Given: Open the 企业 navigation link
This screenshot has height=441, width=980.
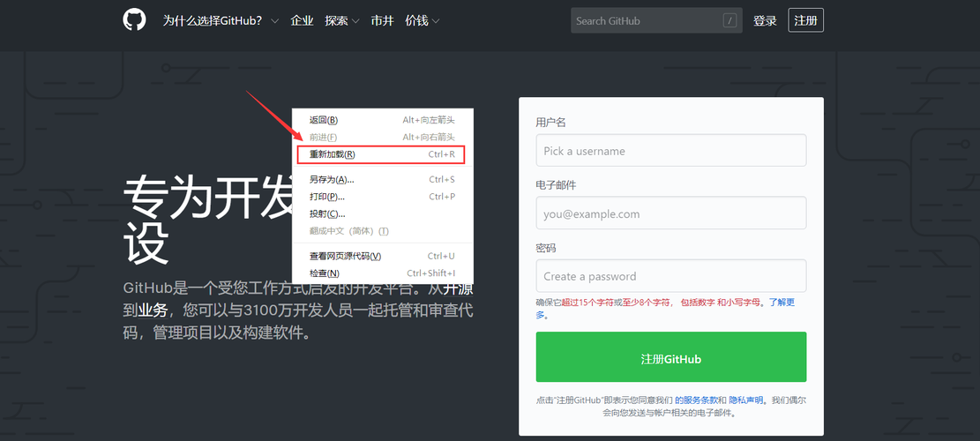Looking at the screenshot, I should pos(302,20).
